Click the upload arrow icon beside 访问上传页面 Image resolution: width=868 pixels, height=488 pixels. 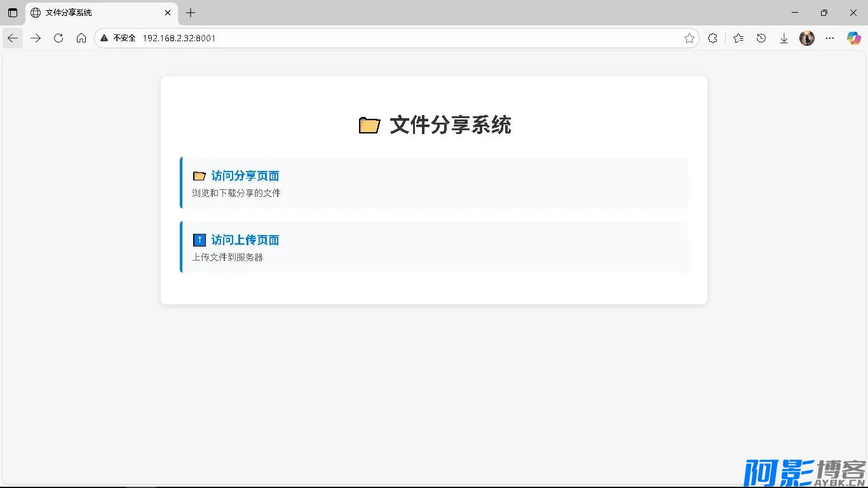point(199,240)
